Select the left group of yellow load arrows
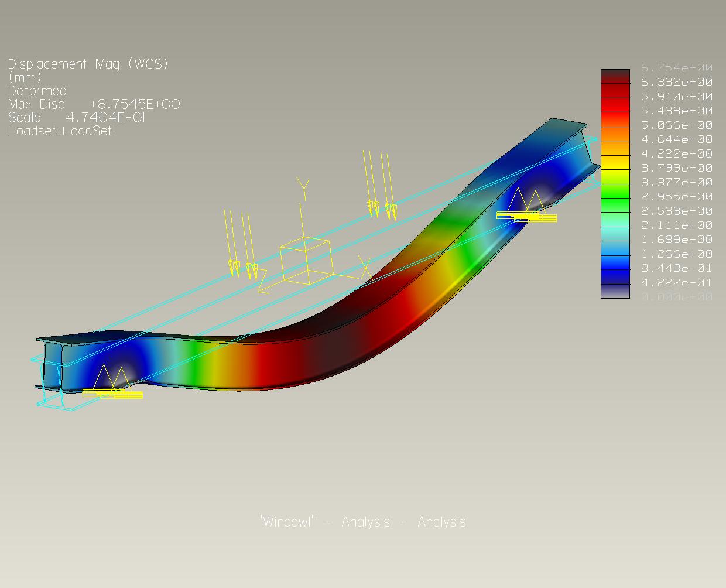The width and height of the screenshot is (726, 588). point(241,244)
